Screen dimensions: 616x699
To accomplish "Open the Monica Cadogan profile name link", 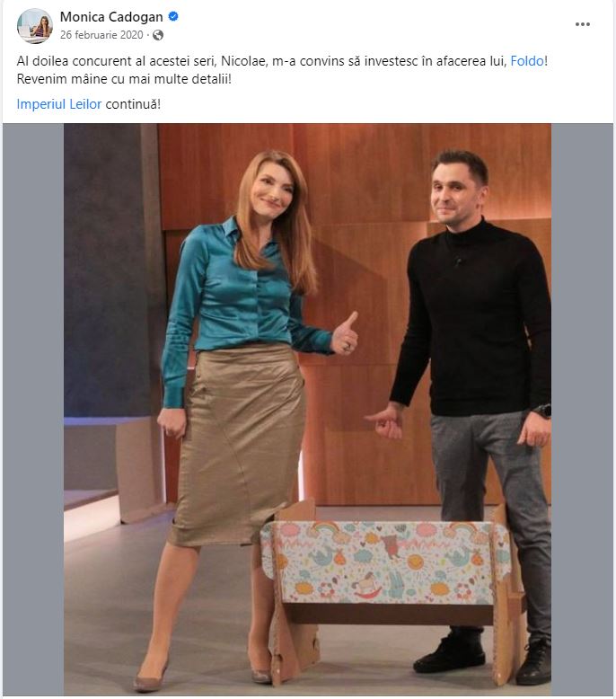I will [111, 17].
